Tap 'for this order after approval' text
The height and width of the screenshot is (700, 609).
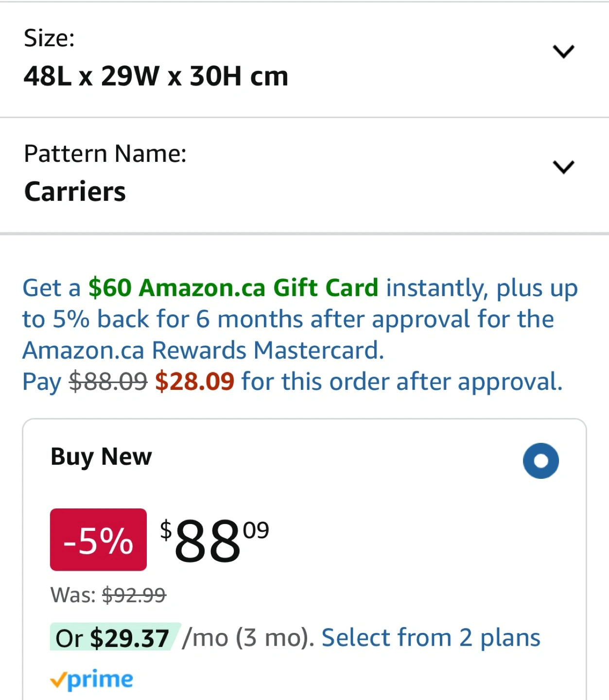(x=401, y=381)
